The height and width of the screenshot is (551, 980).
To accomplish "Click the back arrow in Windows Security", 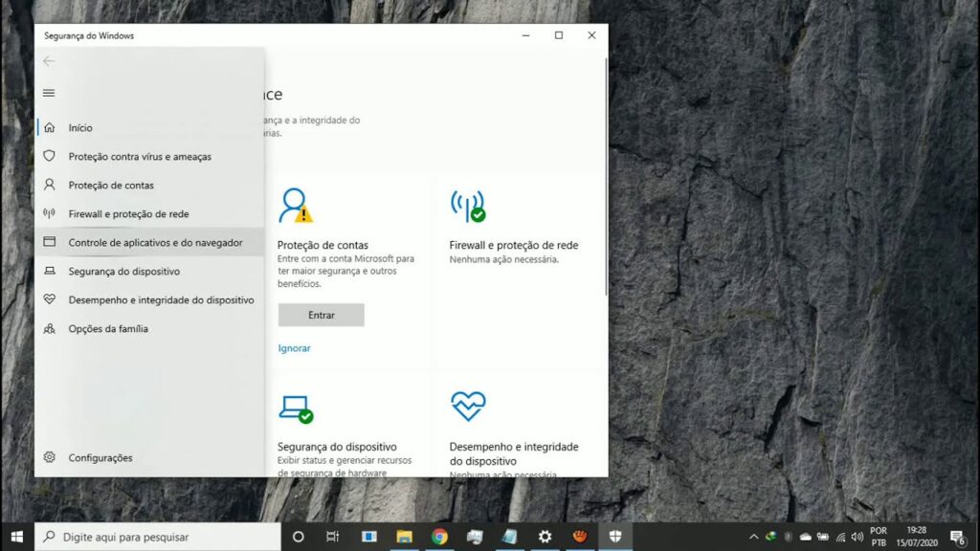I will [x=49, y=61].
